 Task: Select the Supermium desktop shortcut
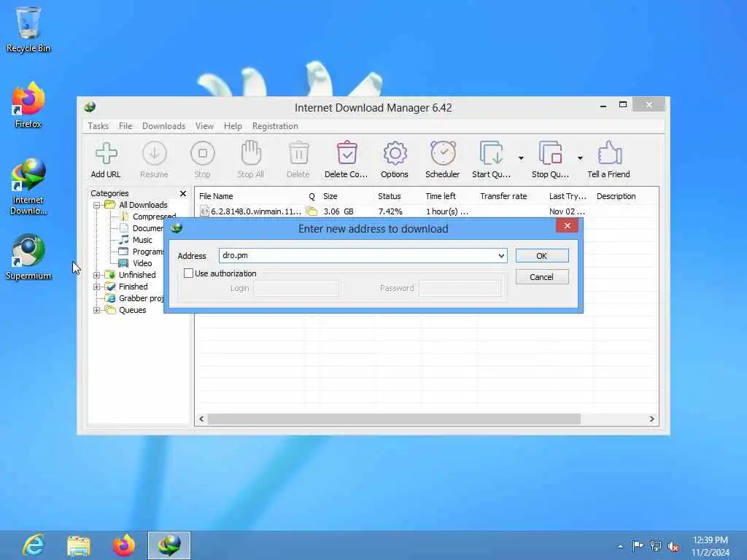[28, 257]
